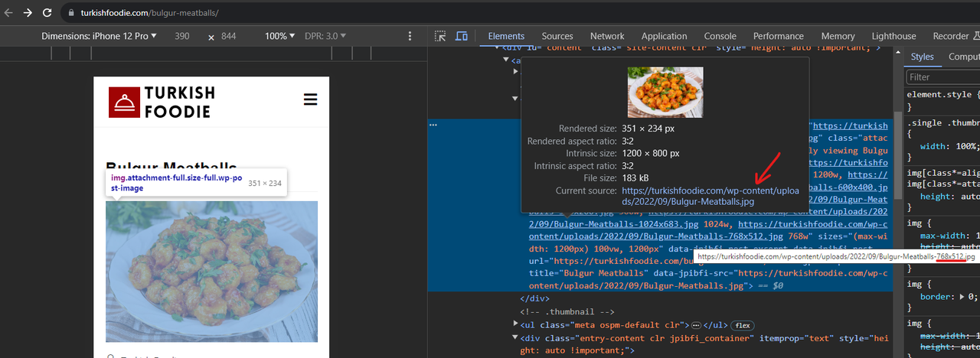This screenshot has width=980, height=358.
Task: Open the hamburger menu on Turkish Foodie page
Action: 310,99
